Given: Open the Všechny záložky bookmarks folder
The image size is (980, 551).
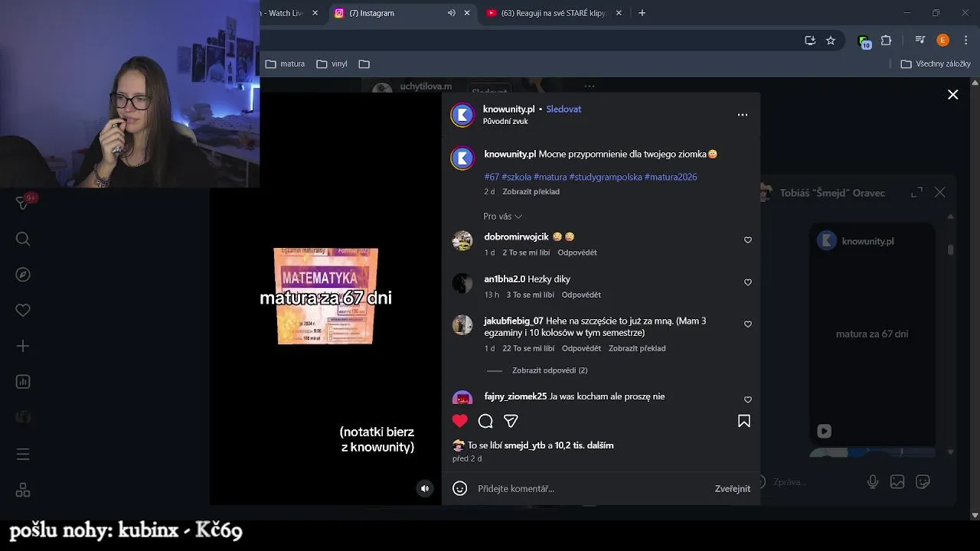Looking at the screenshot, I should point(936,64).
